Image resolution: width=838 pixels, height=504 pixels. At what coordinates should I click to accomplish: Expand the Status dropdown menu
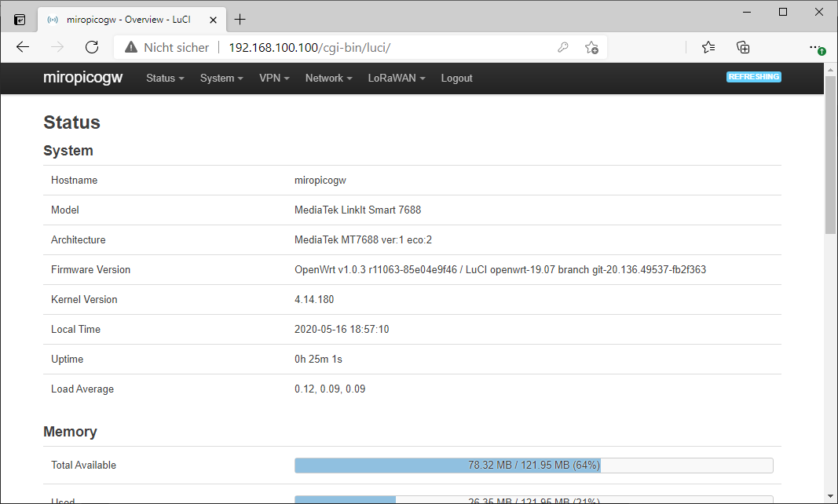(165, 79)
